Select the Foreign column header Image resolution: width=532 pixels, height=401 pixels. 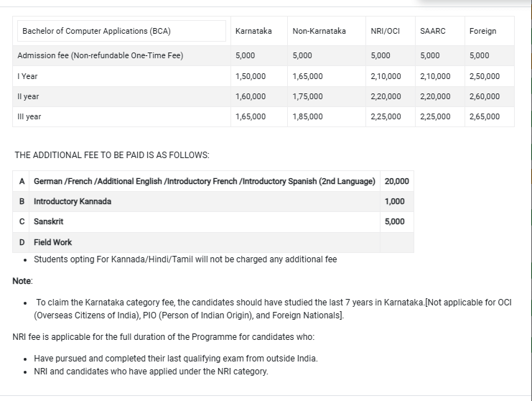pos(482,31)
